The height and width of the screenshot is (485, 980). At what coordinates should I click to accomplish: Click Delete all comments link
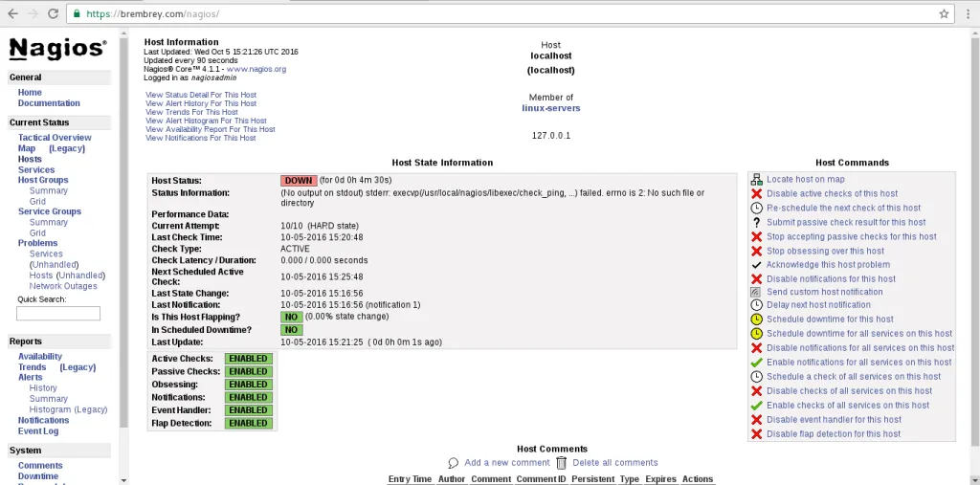click(615, 463)
